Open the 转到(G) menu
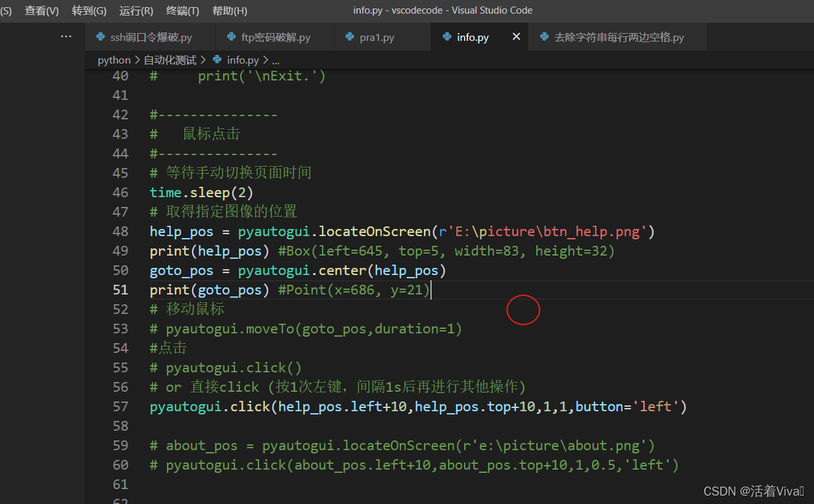Viewport: 814px width, 504px height. click(89, 10)
